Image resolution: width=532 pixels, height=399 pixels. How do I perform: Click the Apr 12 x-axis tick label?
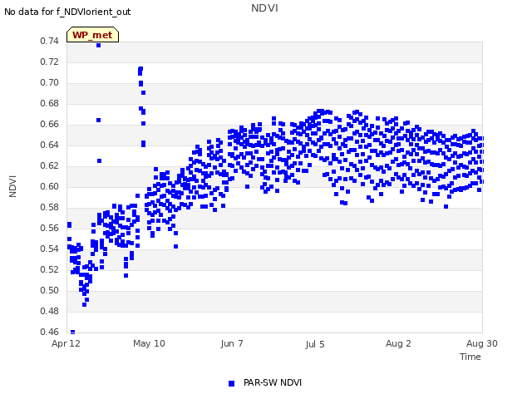(66, 343)
